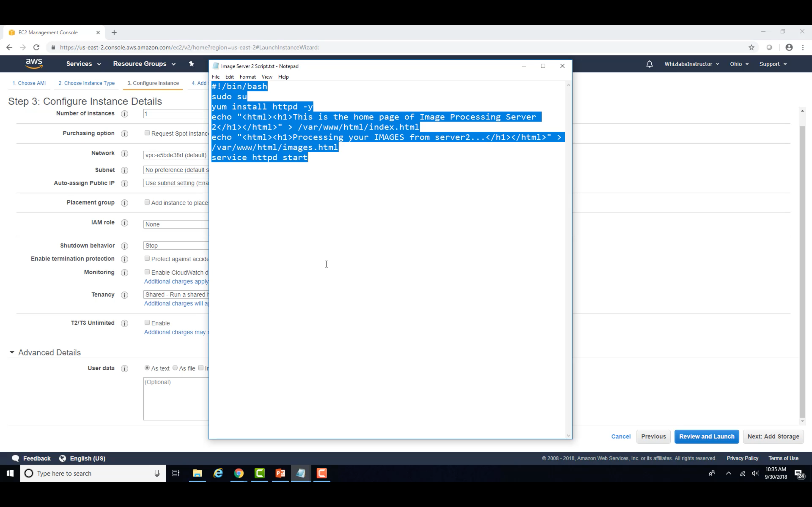
Task: Open the notifications bell icon
Action: 649,64
